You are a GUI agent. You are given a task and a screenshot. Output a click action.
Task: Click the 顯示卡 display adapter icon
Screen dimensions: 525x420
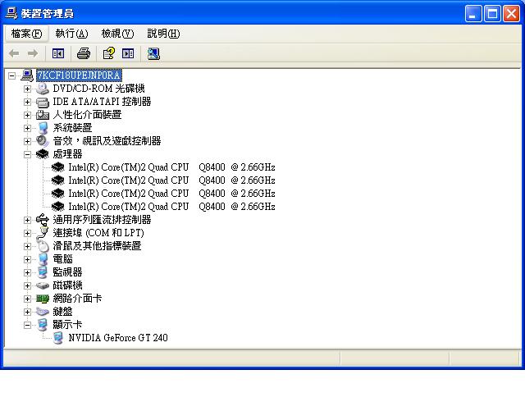pyautogui.click(x=43, y=325)
